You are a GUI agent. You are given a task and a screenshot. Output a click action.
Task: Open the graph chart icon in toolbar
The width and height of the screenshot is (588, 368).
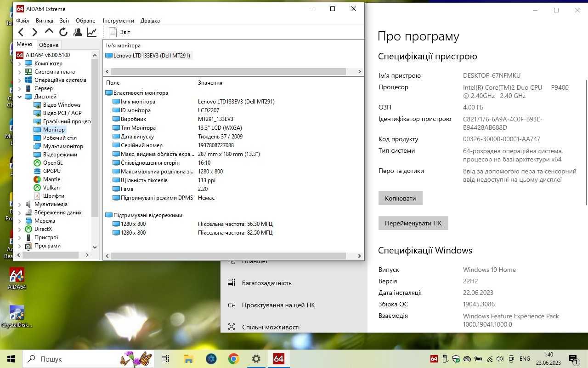click(92, 32)
